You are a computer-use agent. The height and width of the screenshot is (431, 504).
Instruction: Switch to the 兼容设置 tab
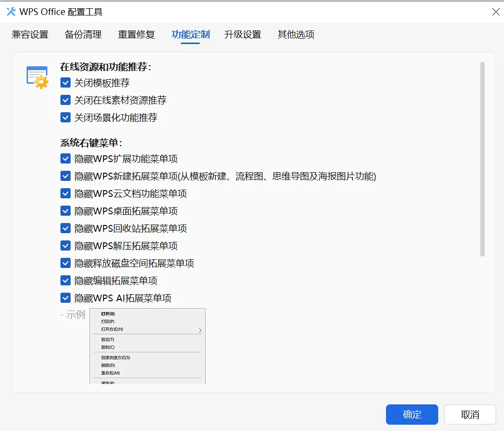[30, 34]
